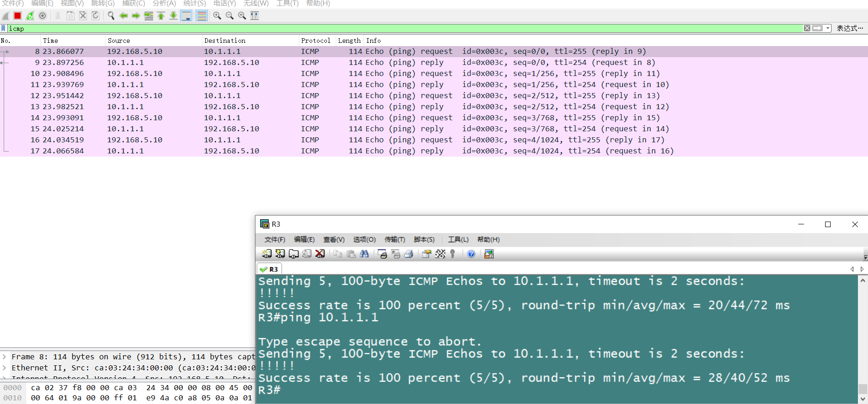Select packet number 17 echo reply
Screen dimensions: 868x404
coord(434,151)
